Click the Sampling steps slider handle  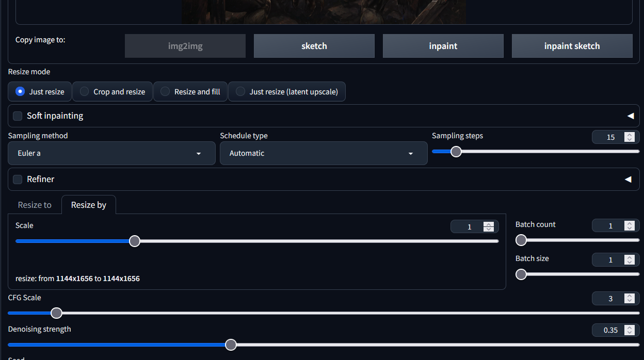click(x=456, y=152)
